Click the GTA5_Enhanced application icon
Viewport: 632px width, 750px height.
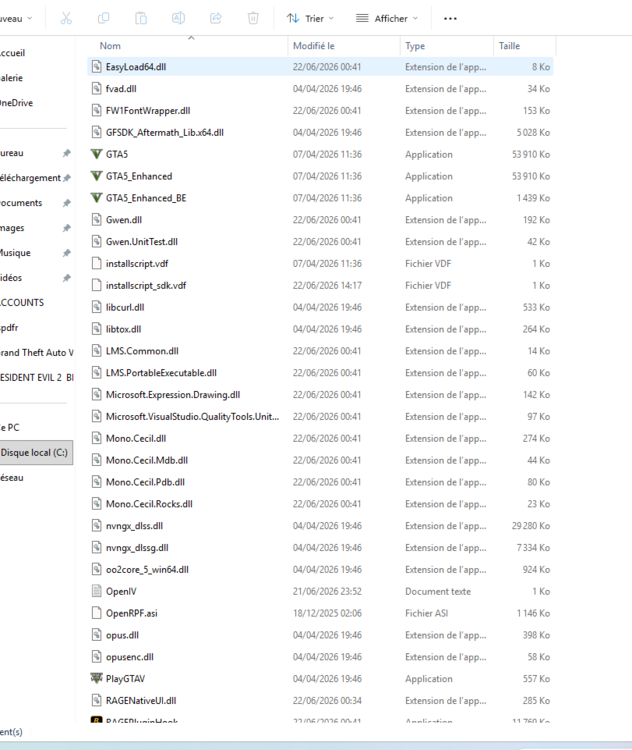(96, 176)
